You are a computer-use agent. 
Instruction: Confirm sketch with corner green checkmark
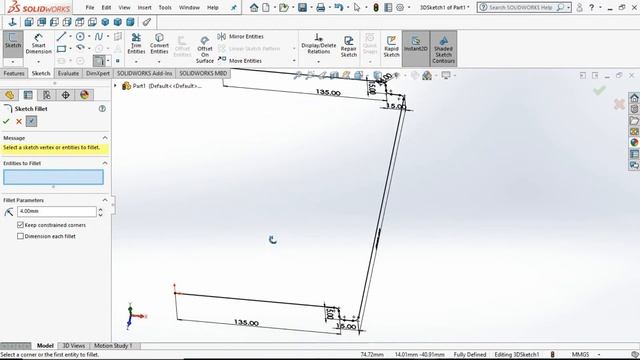point(599,90)
